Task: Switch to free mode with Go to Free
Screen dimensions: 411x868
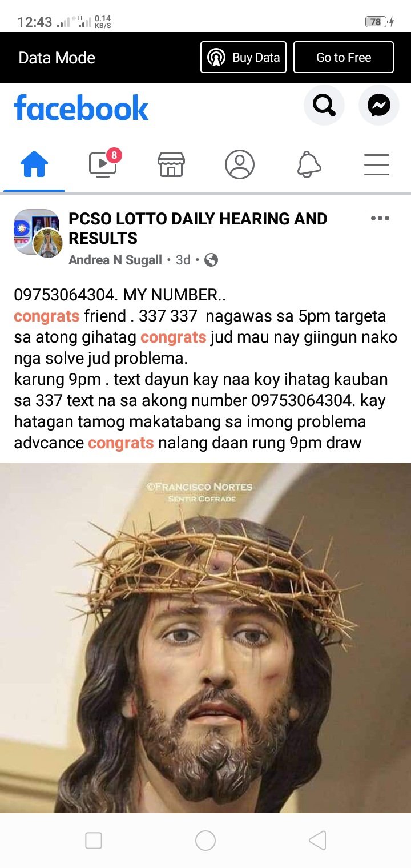Action: pos(344,57)
